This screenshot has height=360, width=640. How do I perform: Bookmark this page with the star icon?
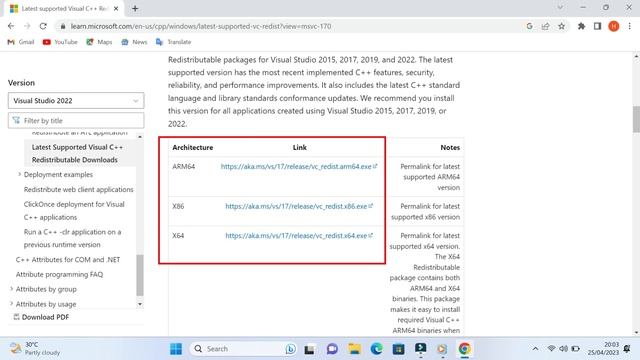(x=562, y=26)
